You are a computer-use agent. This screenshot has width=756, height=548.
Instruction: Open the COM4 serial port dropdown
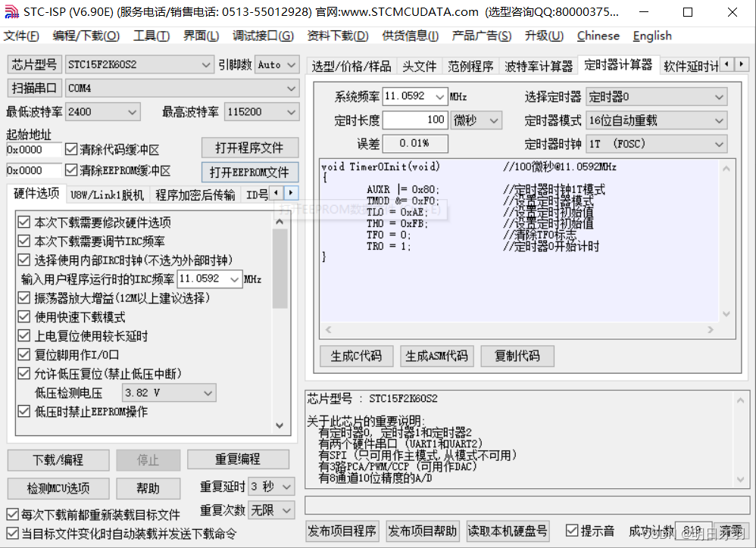click(x=183, y=88)
